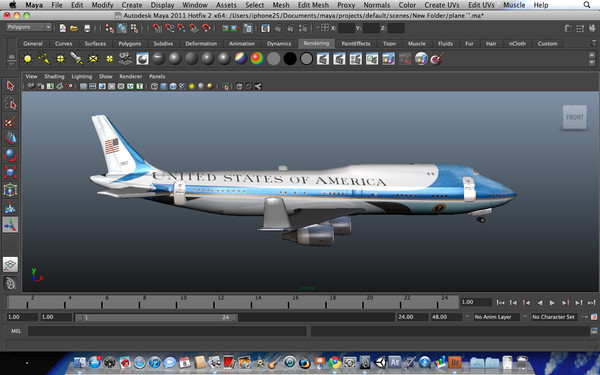Create a directional light from the shelf
This screenshot has height=375, width=600.
pyautogui.click(x=44, y=59)
